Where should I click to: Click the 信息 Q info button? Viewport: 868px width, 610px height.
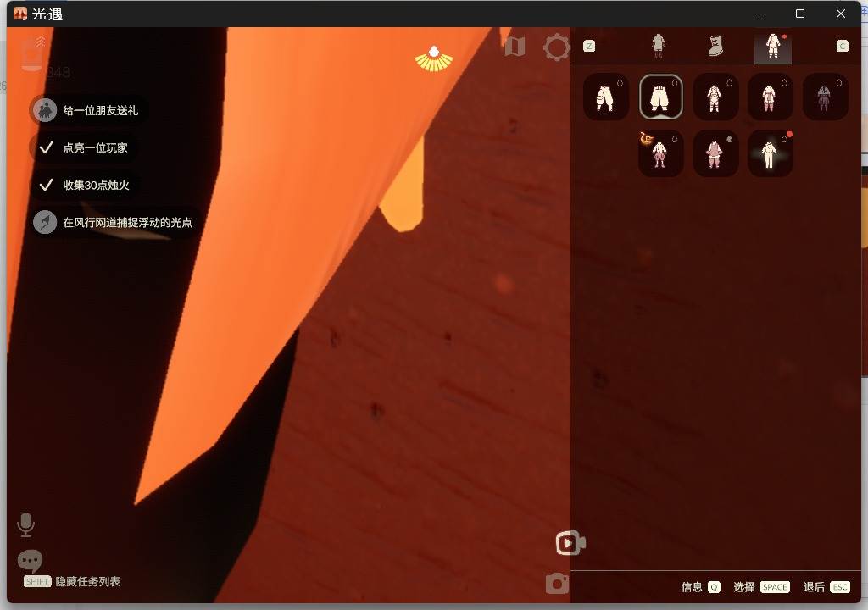click(x=701, y=587)
